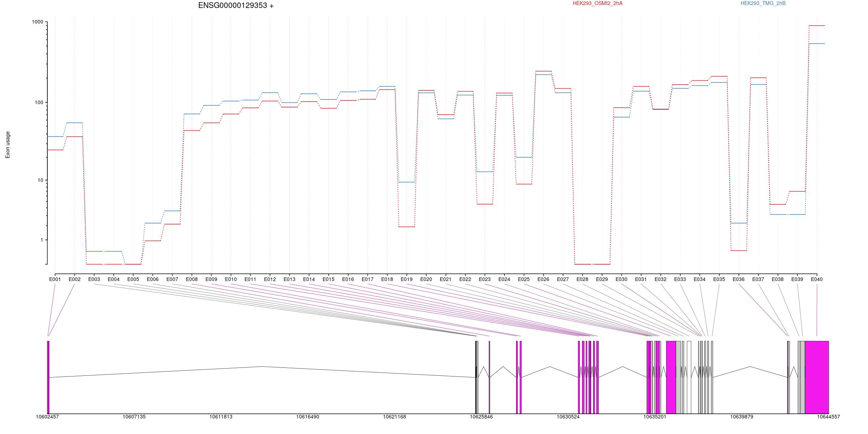Click the red E019 usage line segment

[407, 227]
